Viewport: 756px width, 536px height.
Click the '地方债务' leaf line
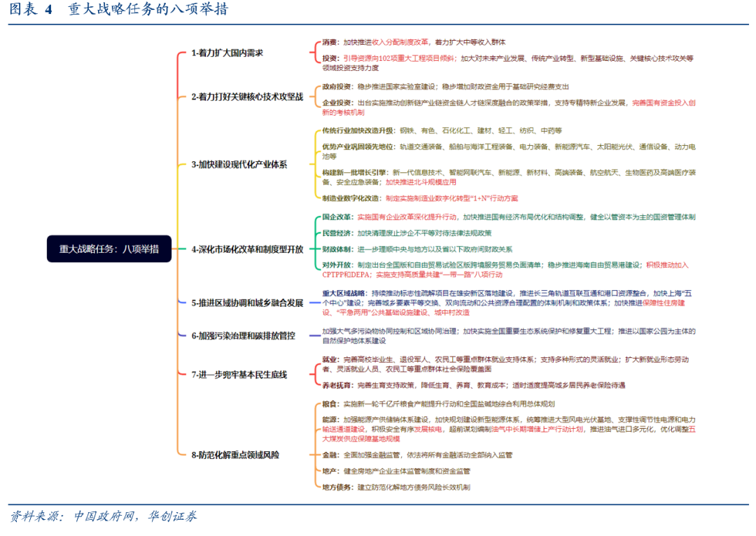tap(395, 487)
